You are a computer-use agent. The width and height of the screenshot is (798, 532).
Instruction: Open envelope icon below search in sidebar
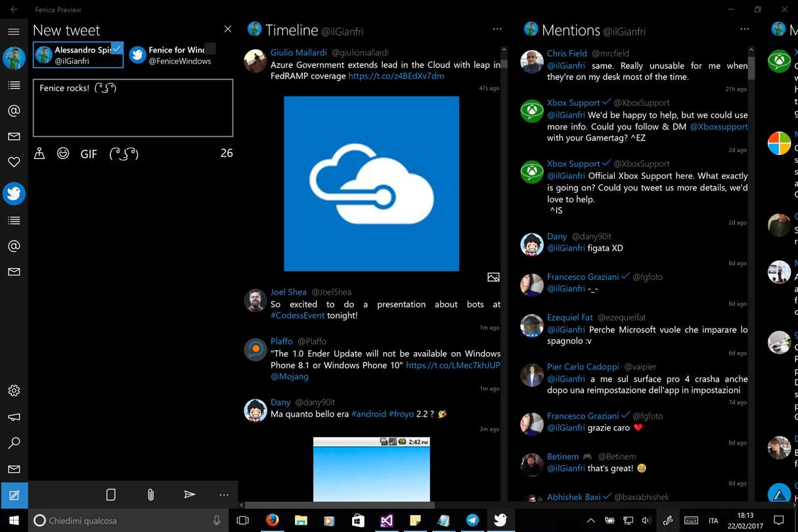click(14, 469)
